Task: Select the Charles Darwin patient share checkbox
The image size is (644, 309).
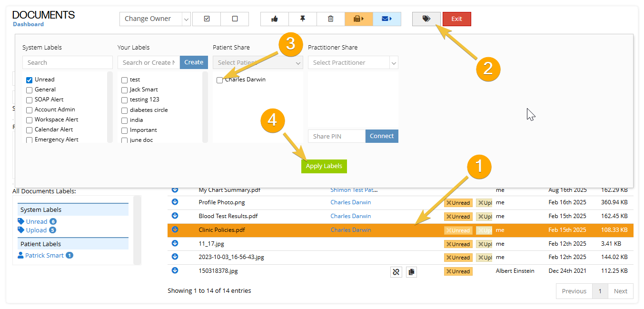Action: [220, 80]
